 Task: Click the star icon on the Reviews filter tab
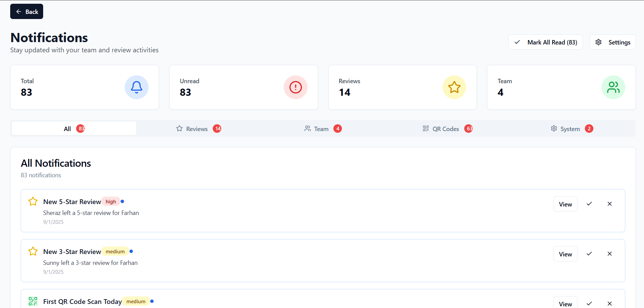click(179, 128)
